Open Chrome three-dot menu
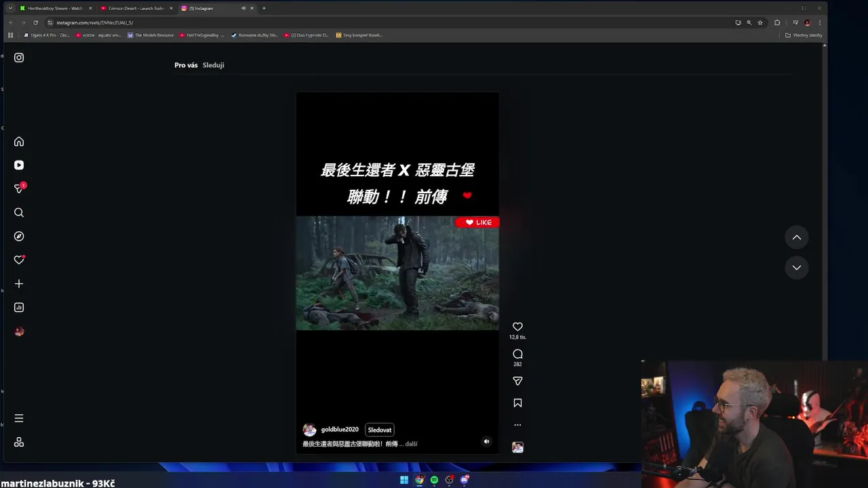 [819, 22]
